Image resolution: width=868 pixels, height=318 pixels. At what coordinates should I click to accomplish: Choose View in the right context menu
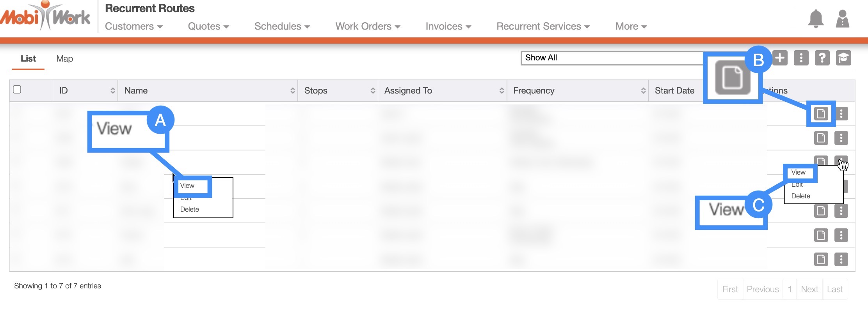798,172
